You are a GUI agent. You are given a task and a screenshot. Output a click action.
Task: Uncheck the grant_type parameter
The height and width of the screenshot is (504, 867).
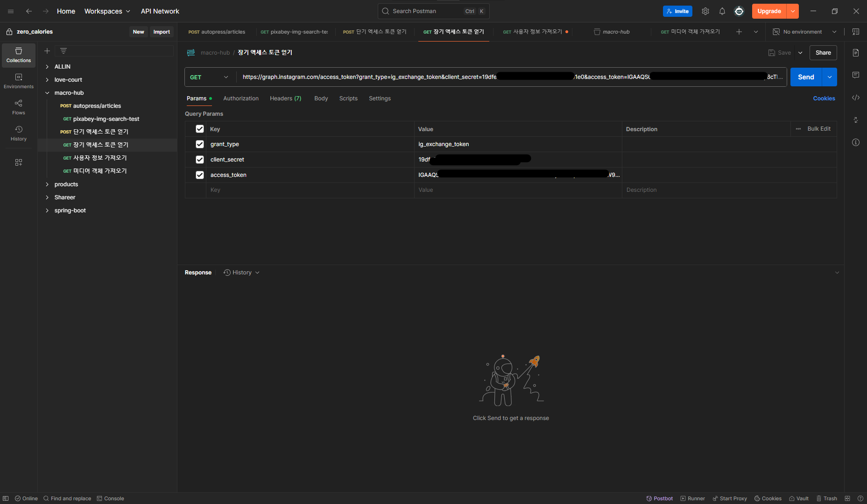pyautogui.click(x=200, y=144)
